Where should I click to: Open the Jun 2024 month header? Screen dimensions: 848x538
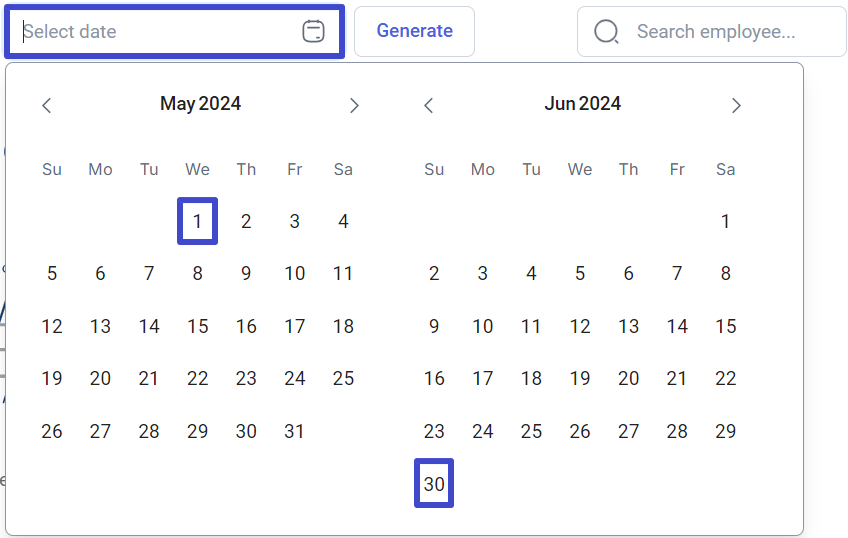(x=582, y=104)
